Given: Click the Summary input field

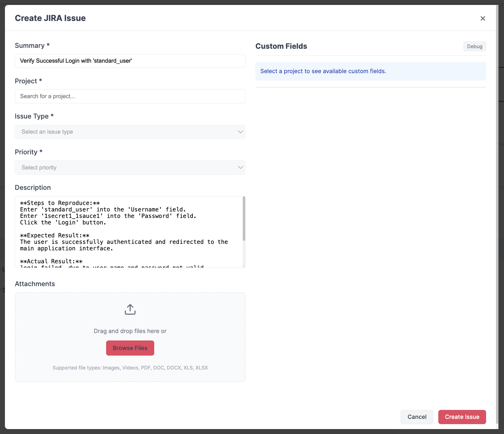Looking at the screenshot, I should coord(130,61).
